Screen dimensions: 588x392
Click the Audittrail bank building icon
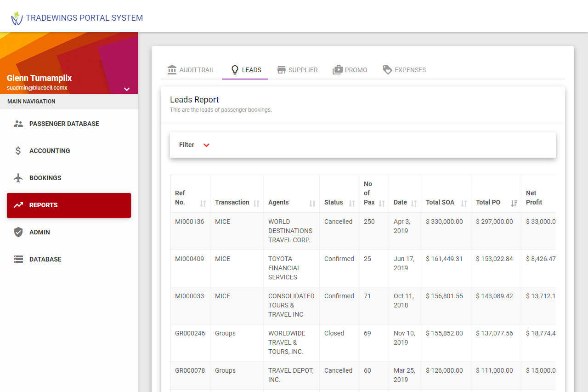172,70
